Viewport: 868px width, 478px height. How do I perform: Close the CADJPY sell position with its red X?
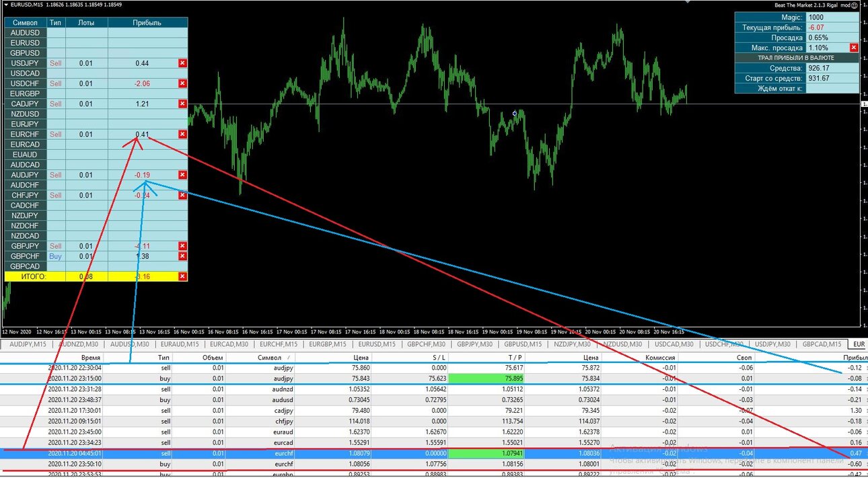(182, 104)
